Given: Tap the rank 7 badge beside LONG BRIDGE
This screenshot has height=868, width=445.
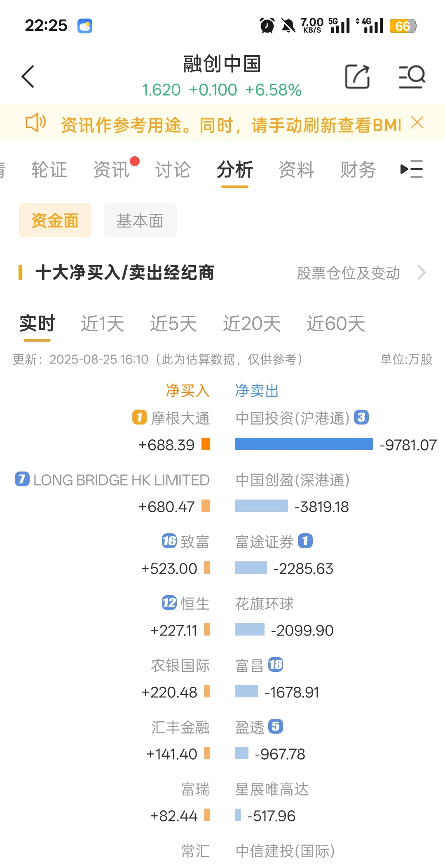Looking at the screenshot, I should pos(22,479).
